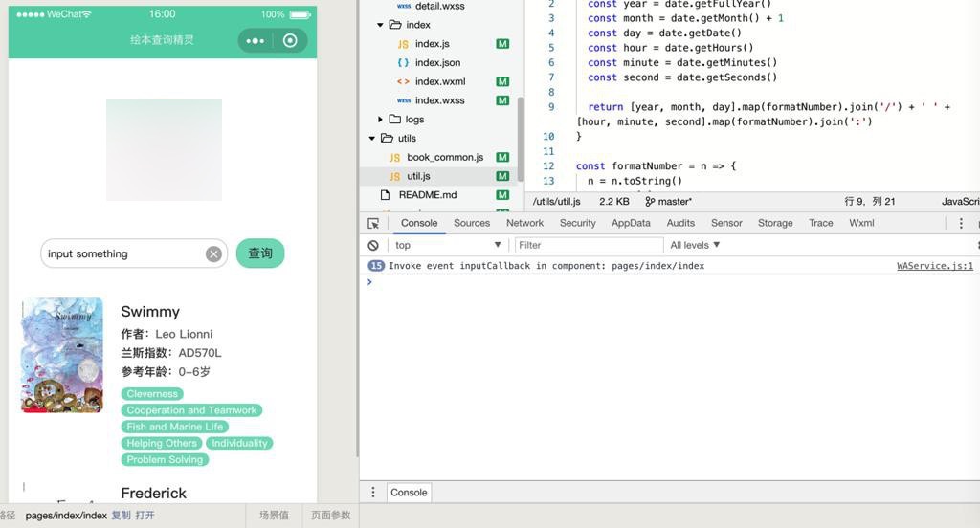Image resolution: width=980 pixels, height=528 pixels.
Task: Open devtools more options vertical dots
Action: (961, 223)
